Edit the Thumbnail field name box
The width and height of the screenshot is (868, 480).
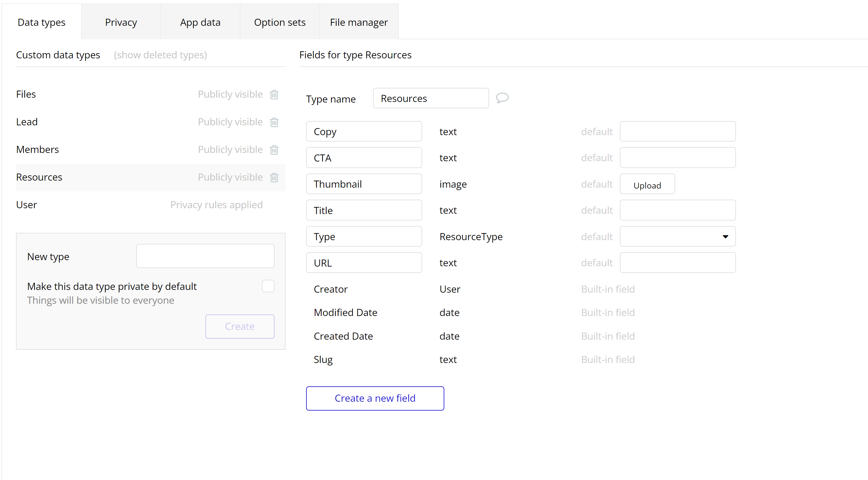tap(364, 184)
